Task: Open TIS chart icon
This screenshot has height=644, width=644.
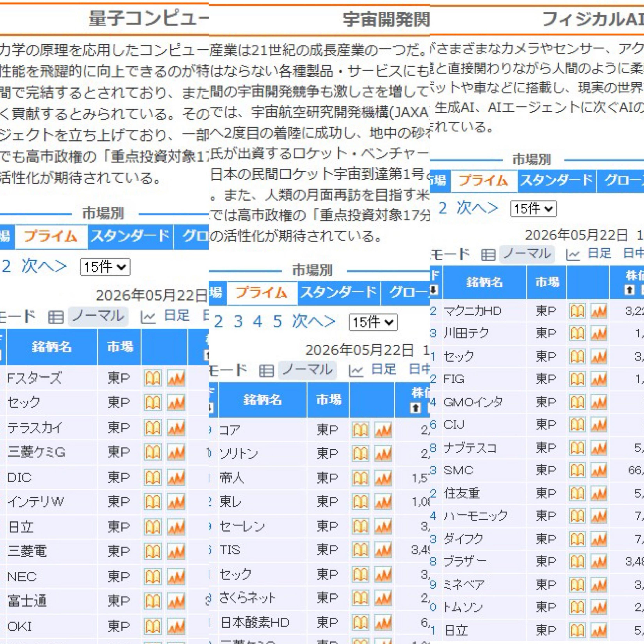Action: [383, 550]
